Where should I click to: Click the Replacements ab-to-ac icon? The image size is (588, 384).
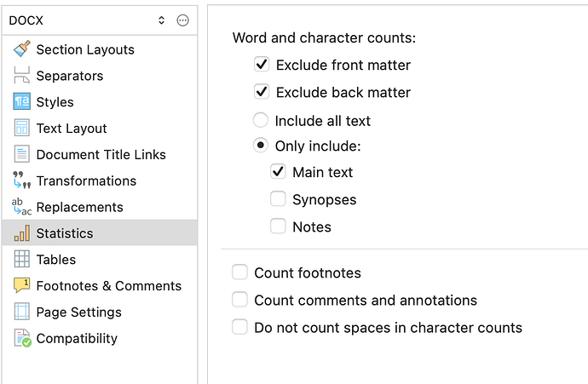[x=22, y=206]
